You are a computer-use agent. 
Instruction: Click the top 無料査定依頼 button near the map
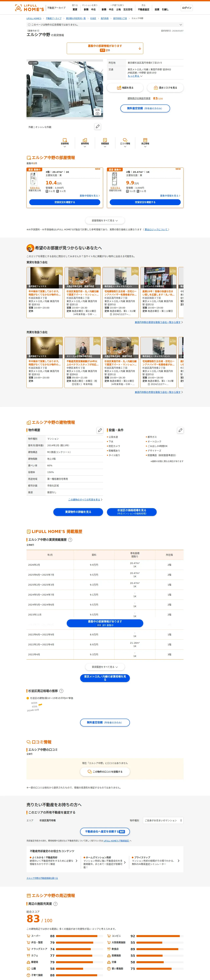pyautogui.click(x=145, y=108)
